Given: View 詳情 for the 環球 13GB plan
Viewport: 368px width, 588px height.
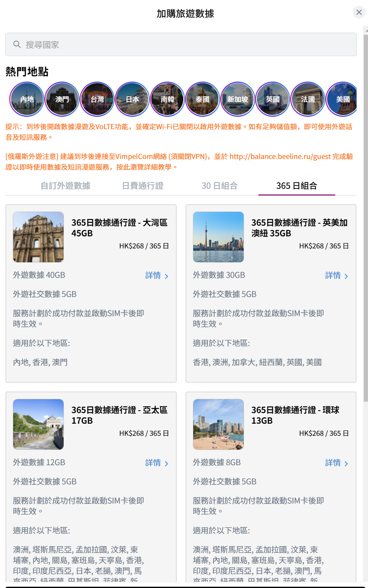Looking at the screenshot, I should pyautogui.click(x=336, y=463).
